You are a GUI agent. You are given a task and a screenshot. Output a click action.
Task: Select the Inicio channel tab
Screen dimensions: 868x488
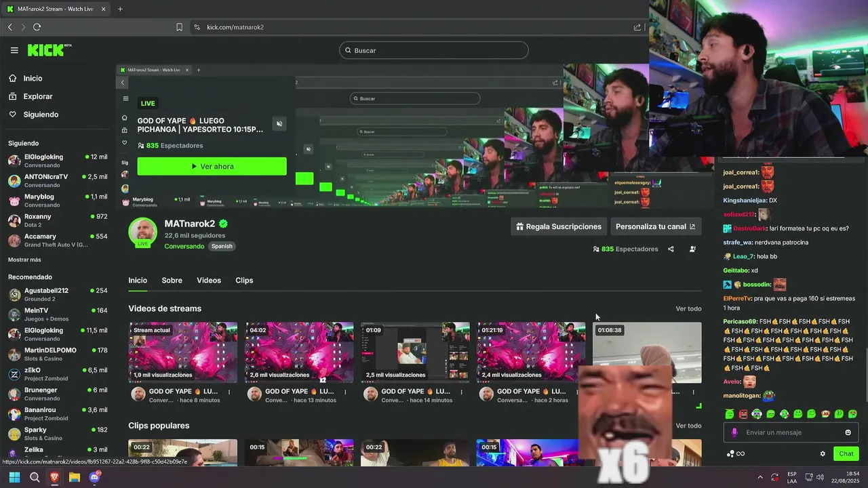[x=138, y=281]
